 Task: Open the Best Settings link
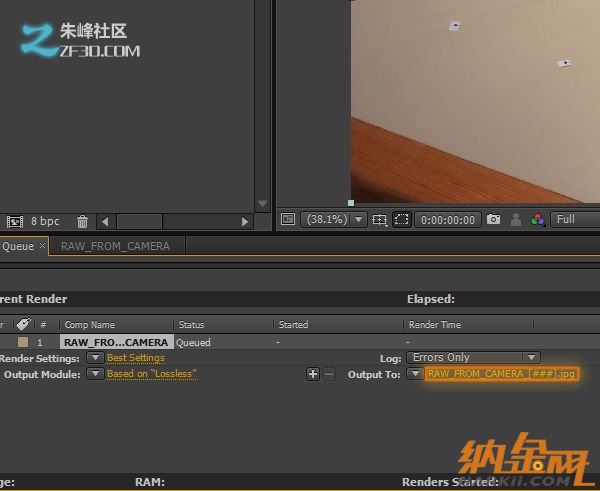(136, 358)
